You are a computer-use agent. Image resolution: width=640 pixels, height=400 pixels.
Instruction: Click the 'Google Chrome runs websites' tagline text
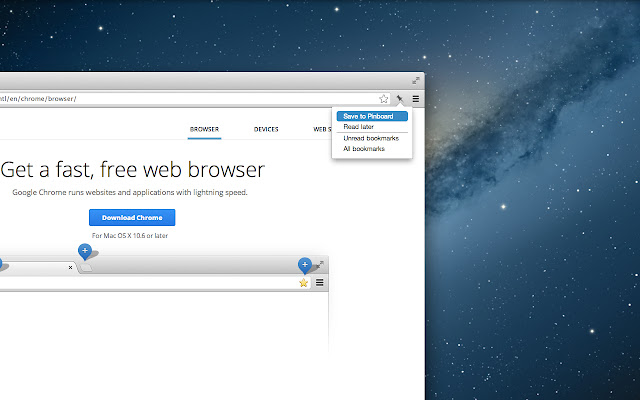(x=130, y=192)
